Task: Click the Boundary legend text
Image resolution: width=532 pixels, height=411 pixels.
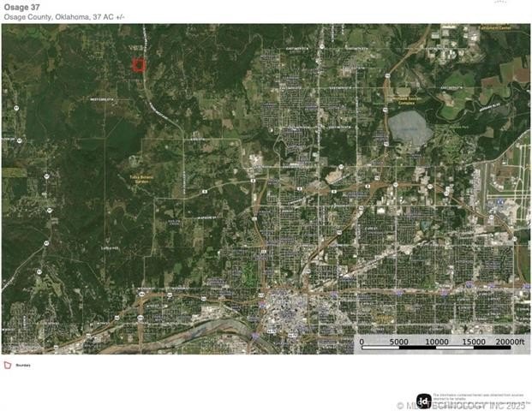Action: [23, 366]
